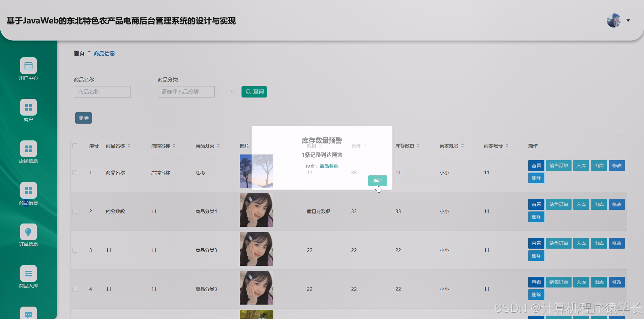
Task: Open the chat bubble sidebar icon at bottom
Action: (29, 314)
